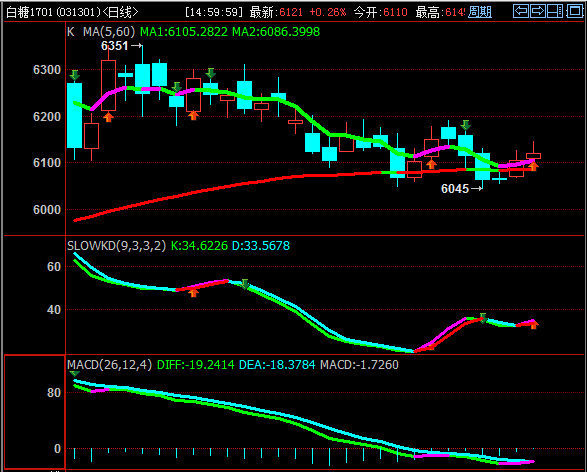Click the green arrow marker in MACD panel
The width and height of the screenshot is (587, 472).
(74, 374)
